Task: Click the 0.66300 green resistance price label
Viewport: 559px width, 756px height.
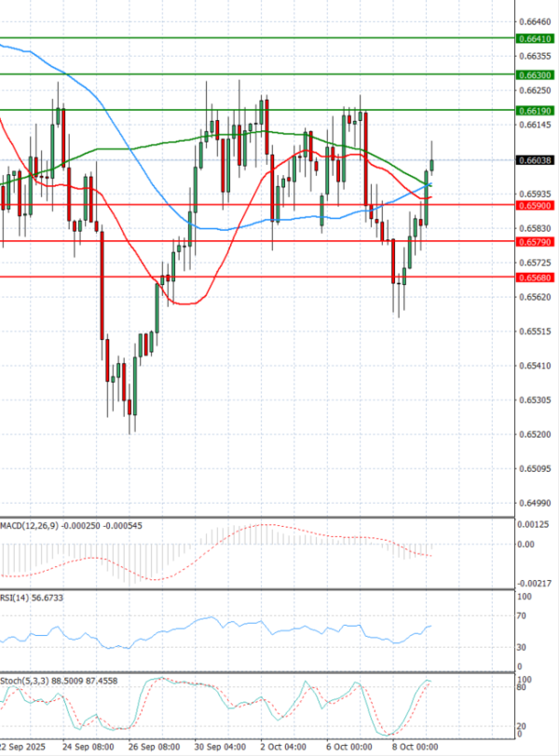Action: coord(536,74)
